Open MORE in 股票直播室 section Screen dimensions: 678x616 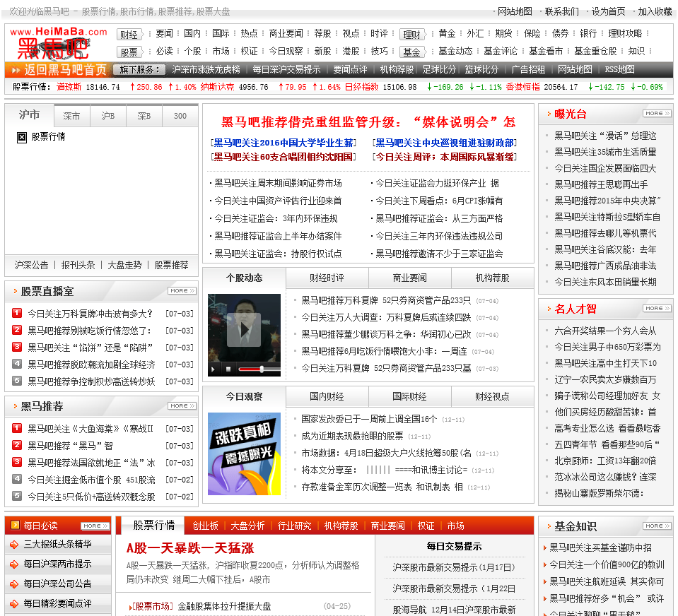click(182, 291)
